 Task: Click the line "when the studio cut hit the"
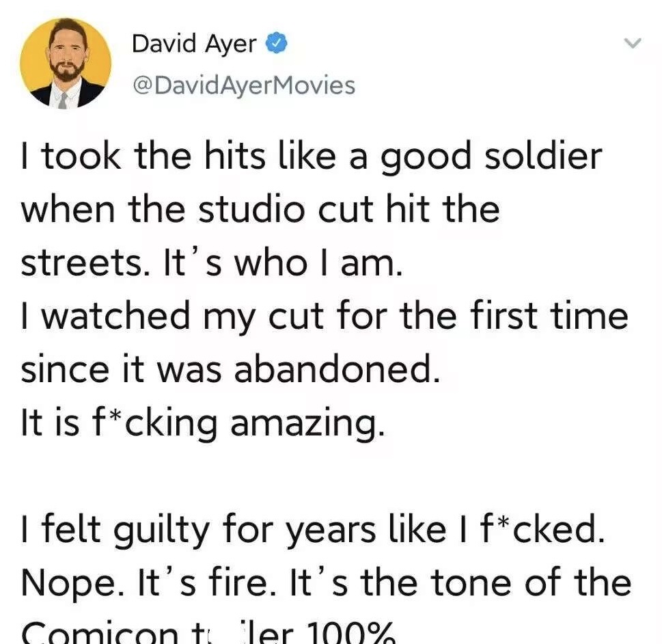260,209
